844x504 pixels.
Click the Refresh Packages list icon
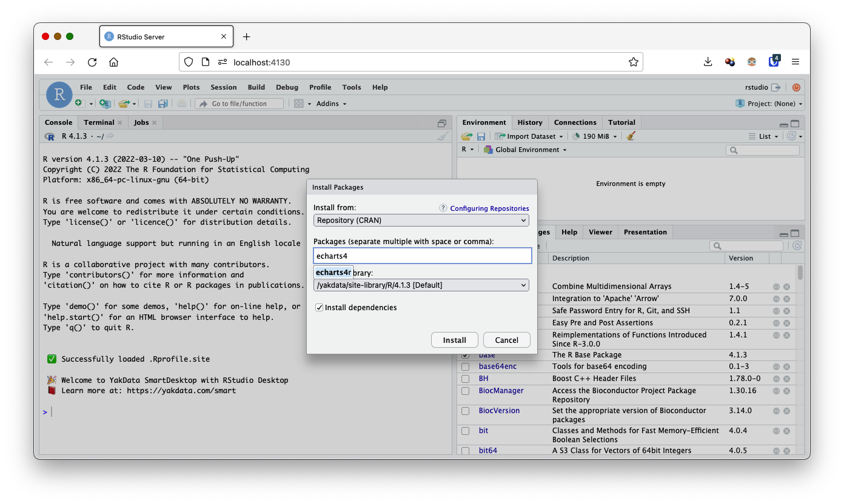point(797,245)
